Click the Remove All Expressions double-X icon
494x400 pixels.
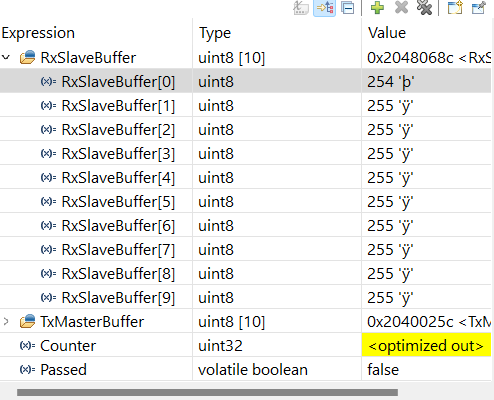coord(424,8)
